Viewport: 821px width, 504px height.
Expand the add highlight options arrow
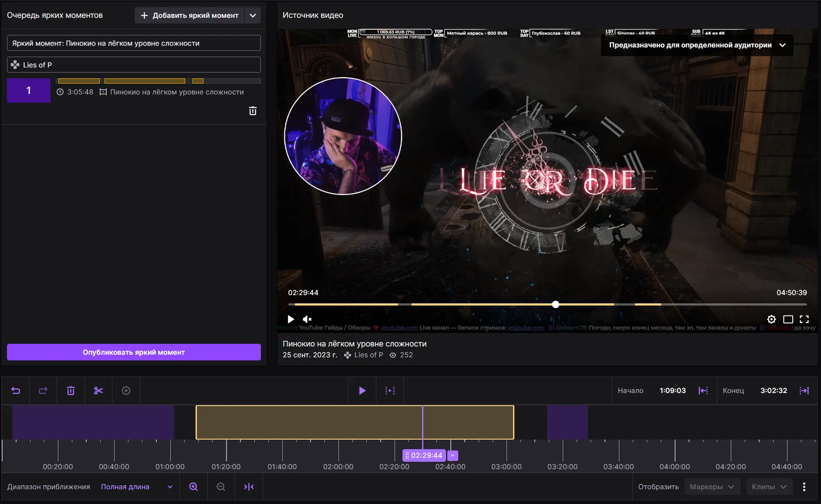(x=253, y=15)
